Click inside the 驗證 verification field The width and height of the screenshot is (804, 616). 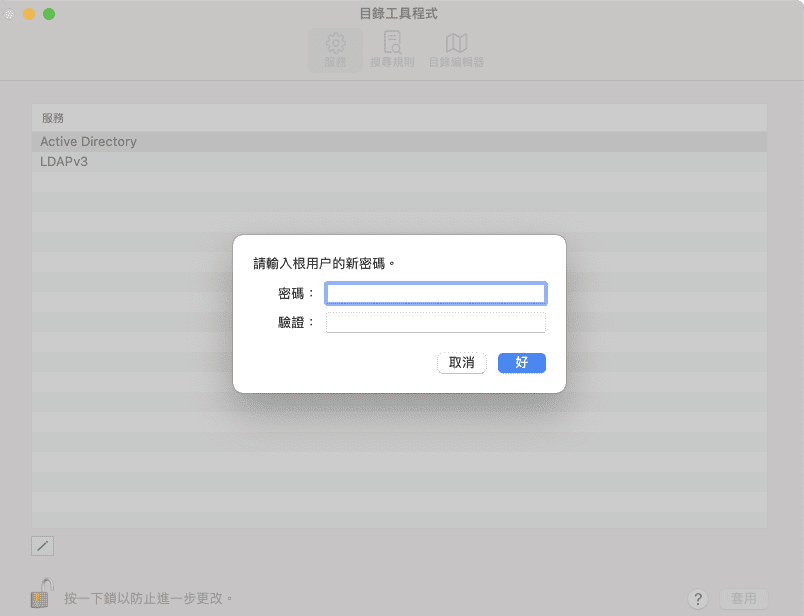435,322
